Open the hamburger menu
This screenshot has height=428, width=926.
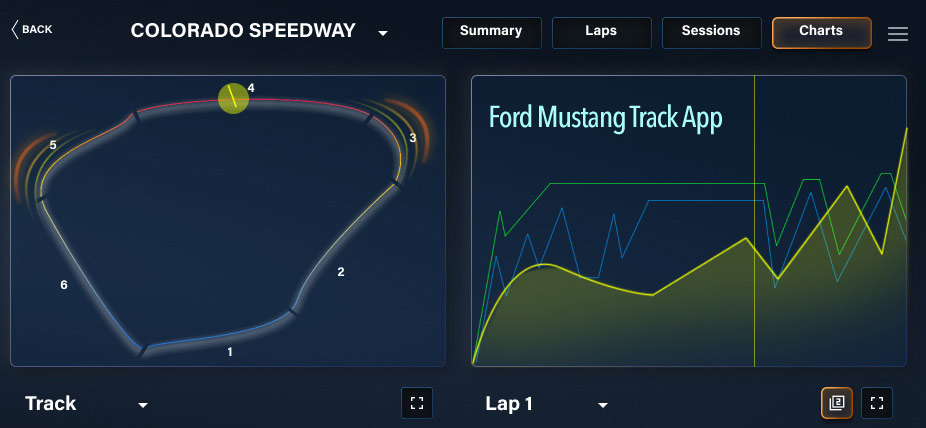[898, 34]
